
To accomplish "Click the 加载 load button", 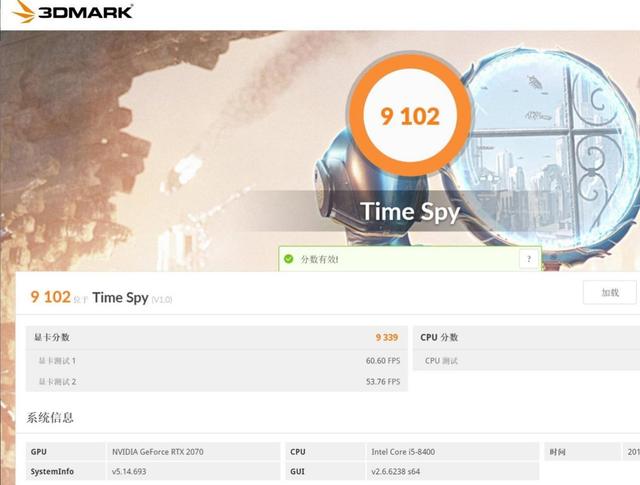I will tap(609, 292).
